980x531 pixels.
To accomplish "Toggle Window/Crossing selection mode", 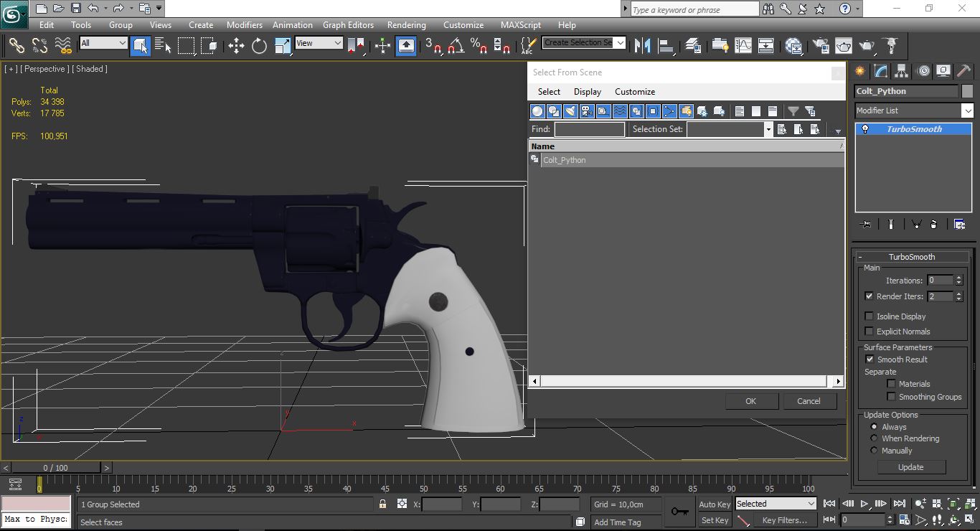I will (209, 46).
